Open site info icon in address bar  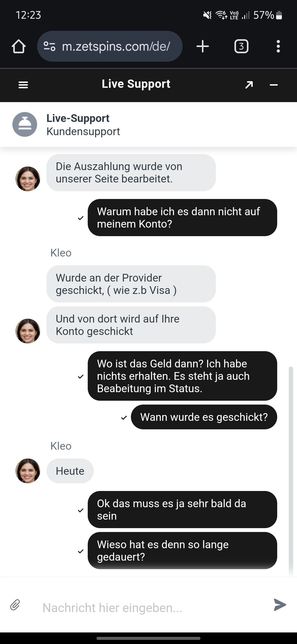click(x=50, y=46)
